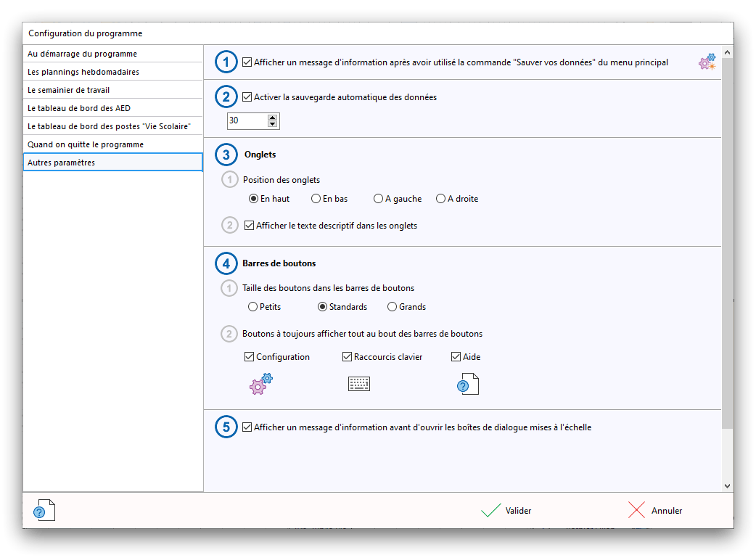Click the Aide help document icon
This screenshot has width=756, height=558.
tap(468, 384)
